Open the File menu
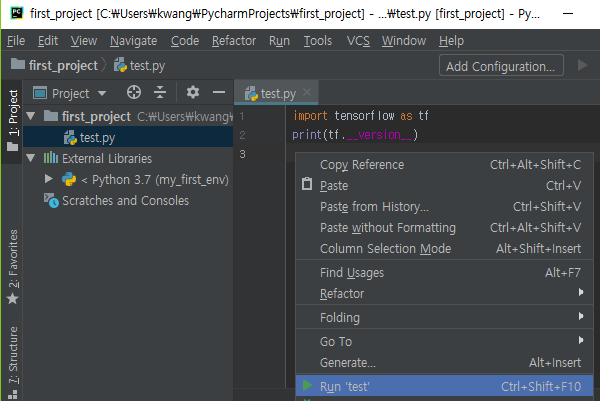The image size is (600, 401). (16, 41)
